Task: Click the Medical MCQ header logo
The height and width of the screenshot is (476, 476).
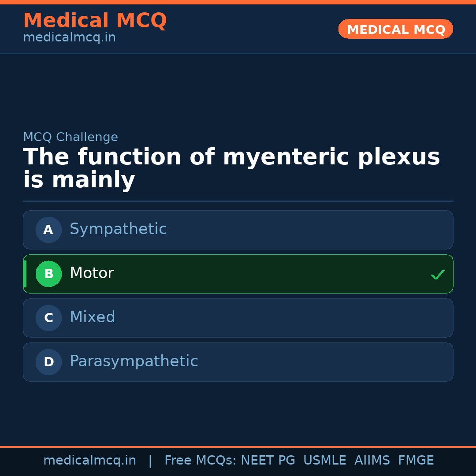Action: (x=95, y=20)
